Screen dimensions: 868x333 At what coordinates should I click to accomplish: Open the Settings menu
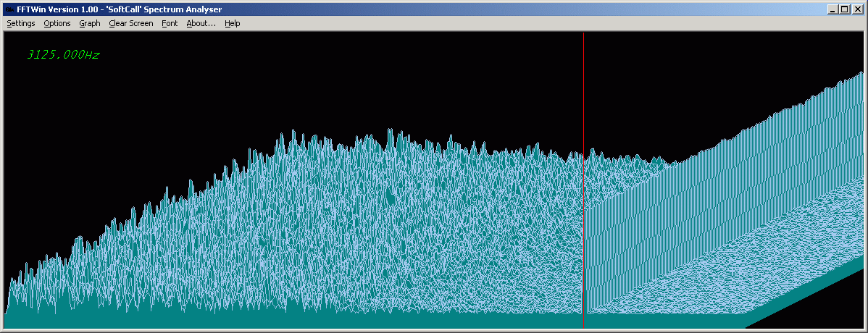pyautogui.click(x=21, y=23)
